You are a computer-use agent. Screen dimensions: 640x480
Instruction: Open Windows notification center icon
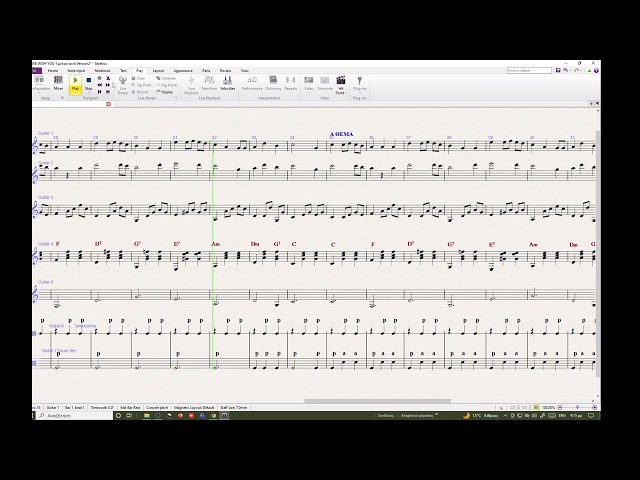[591, 416]
